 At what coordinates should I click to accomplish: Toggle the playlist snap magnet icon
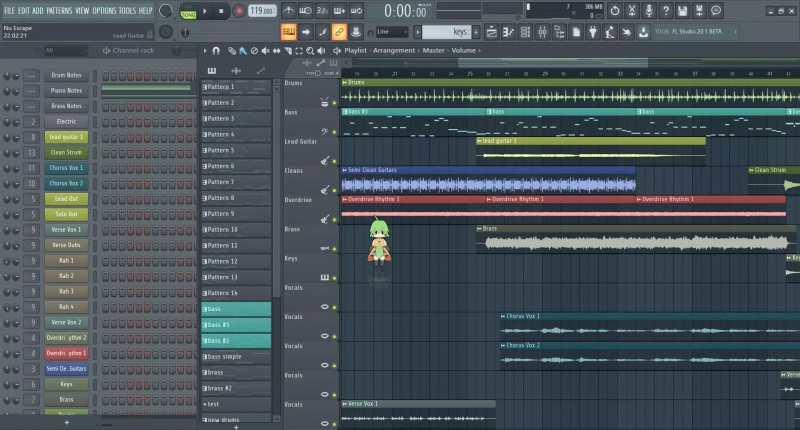pos(216,50)
